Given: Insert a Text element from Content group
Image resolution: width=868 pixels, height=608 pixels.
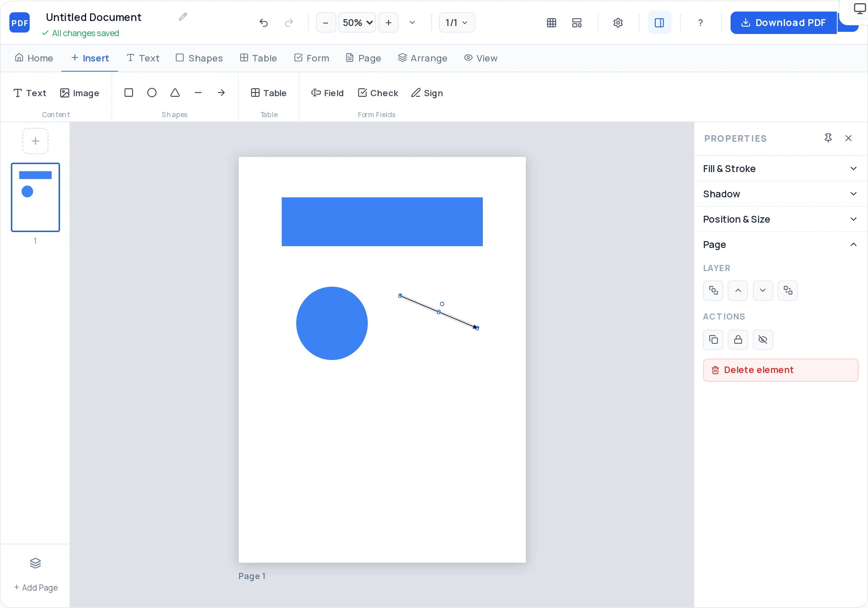Looking at the screenshot, I should click(30, 93).
